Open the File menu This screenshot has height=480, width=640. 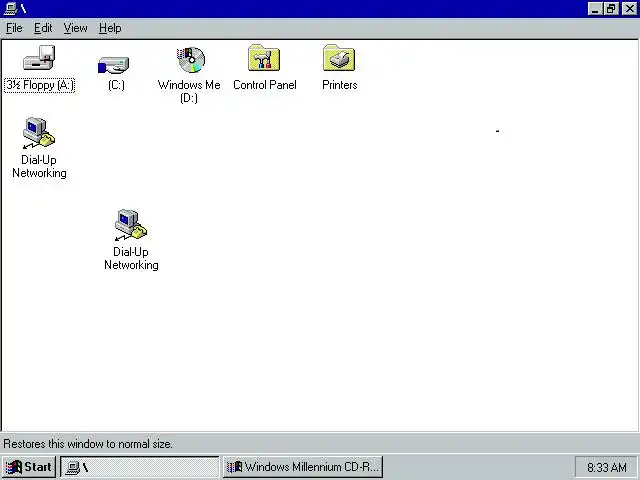pyautogui.click(x=14, y=28)
